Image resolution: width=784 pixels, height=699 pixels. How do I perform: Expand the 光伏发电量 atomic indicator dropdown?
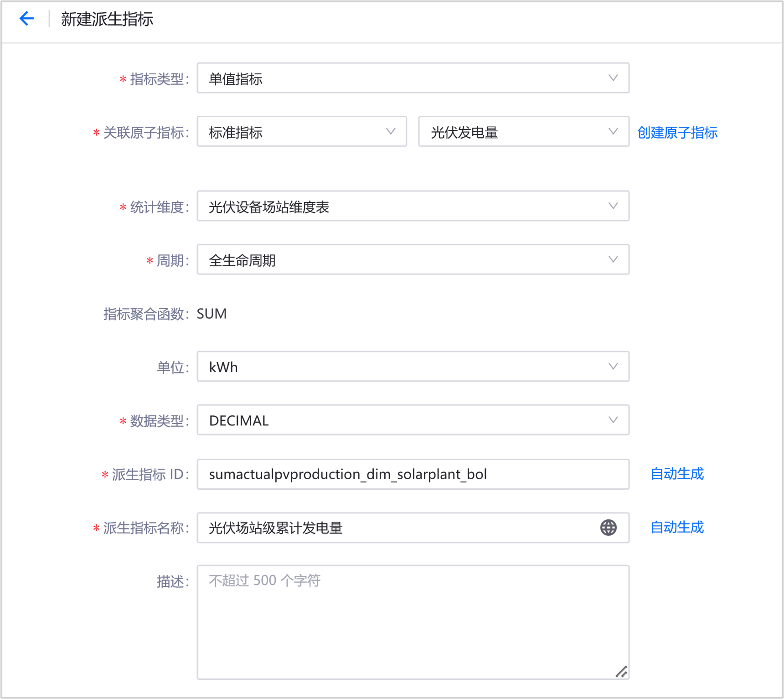523,132
